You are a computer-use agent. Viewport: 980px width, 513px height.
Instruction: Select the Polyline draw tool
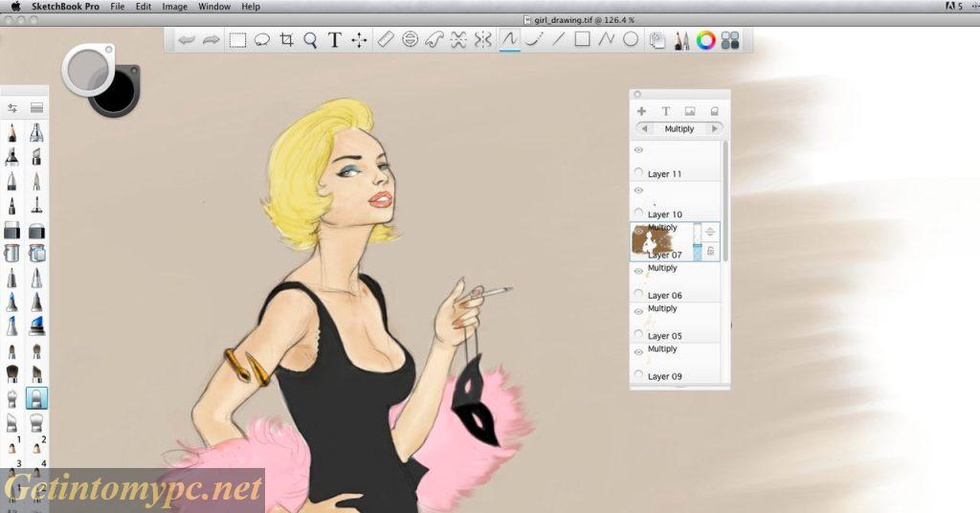(x=606, y=39)
